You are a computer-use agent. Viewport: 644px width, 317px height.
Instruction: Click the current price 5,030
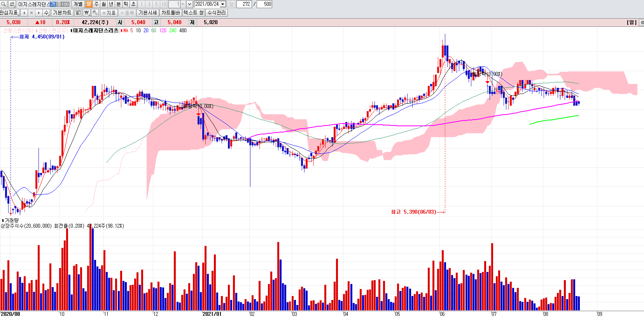click(x=14, y=22)
